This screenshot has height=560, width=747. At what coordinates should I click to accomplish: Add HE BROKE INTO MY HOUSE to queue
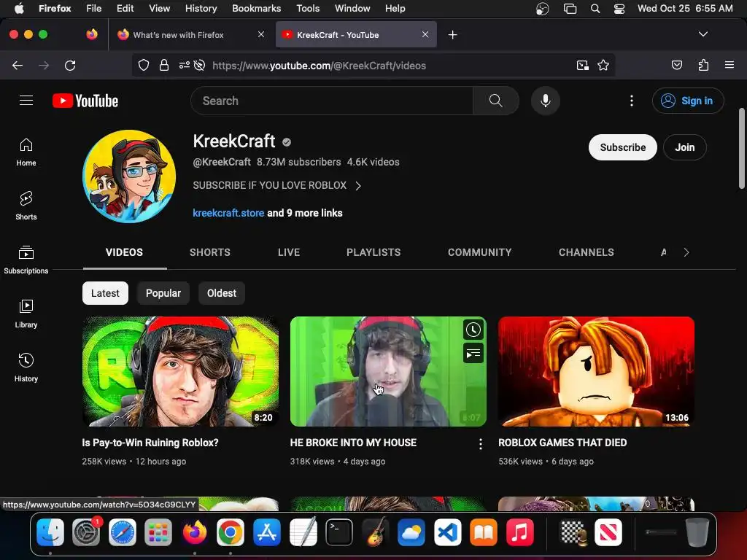473,354
